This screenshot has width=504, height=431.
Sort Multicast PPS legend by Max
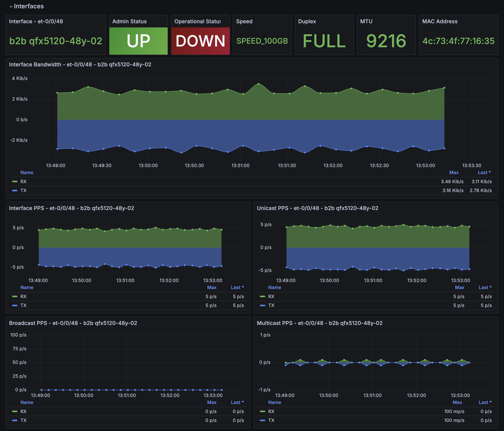click(457, 403)
